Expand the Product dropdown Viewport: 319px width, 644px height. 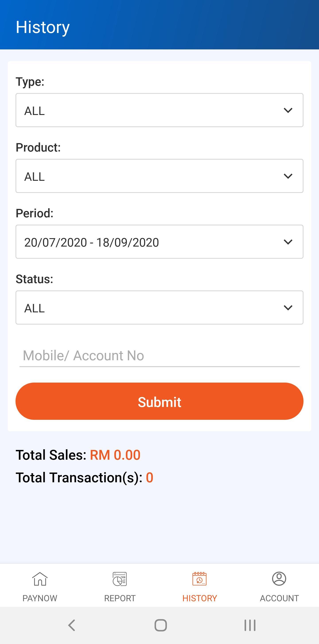[x=159, y=176]
